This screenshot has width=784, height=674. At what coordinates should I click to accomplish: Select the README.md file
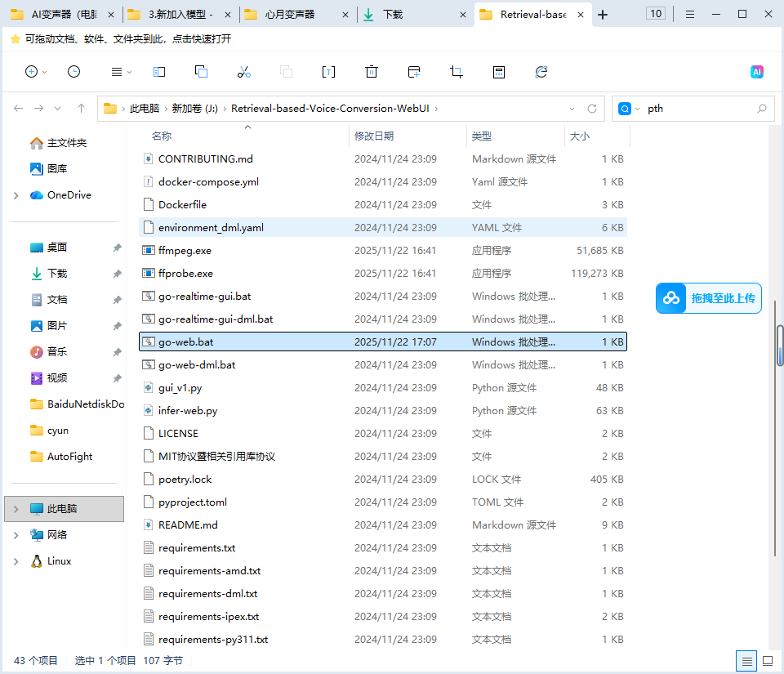(x=383, y=525)
